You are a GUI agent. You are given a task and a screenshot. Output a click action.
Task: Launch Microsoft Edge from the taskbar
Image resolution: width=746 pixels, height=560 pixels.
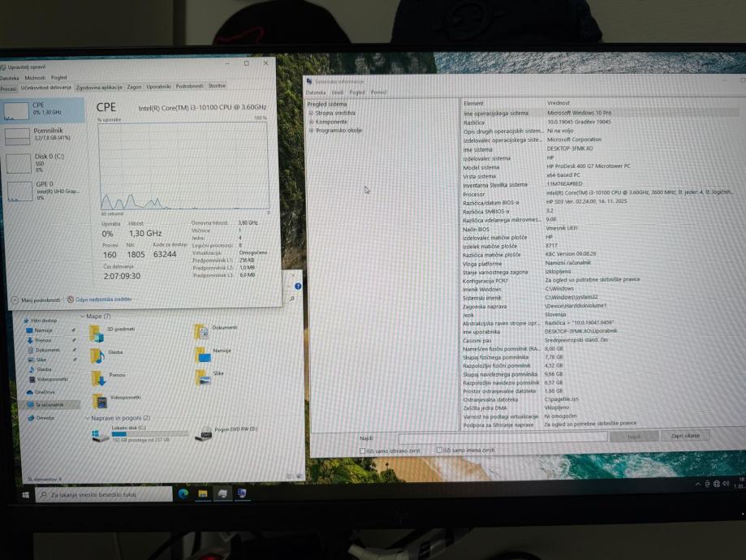[x=183, y=494]
